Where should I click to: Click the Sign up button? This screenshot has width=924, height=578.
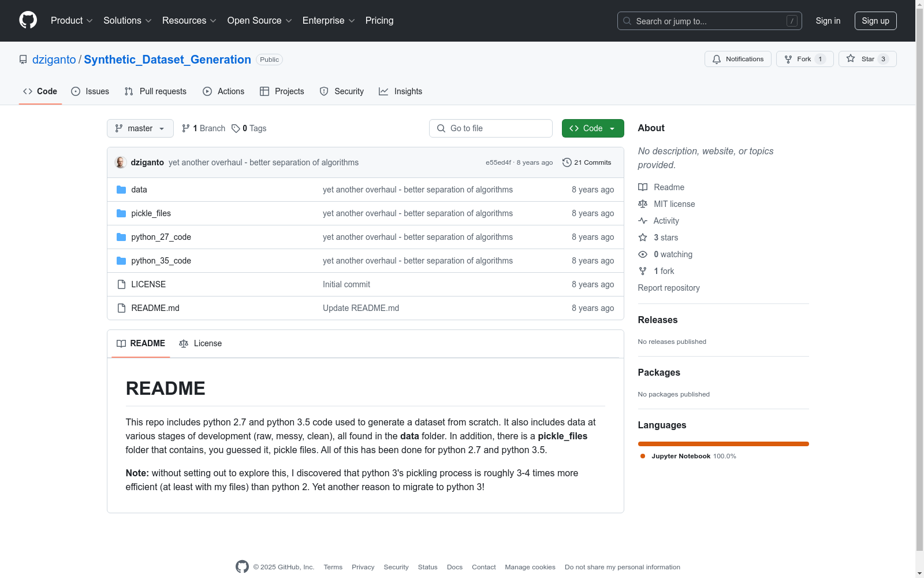click(875, 21)
